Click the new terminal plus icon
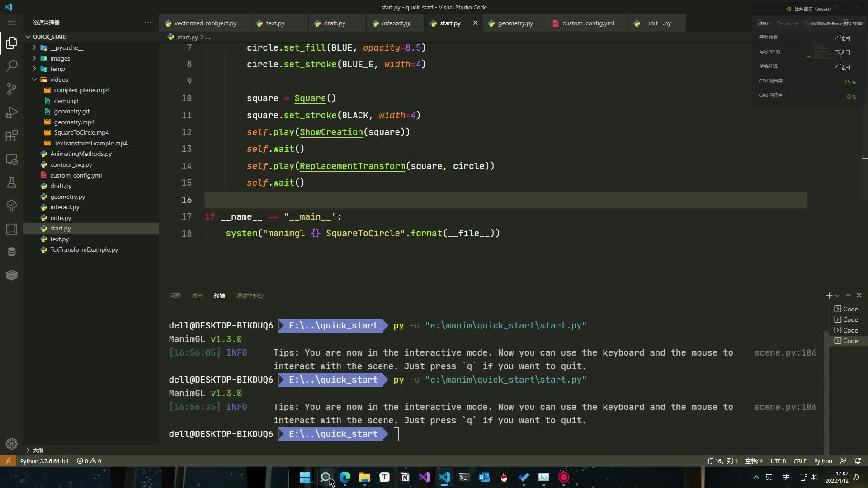 pos(829,296)
